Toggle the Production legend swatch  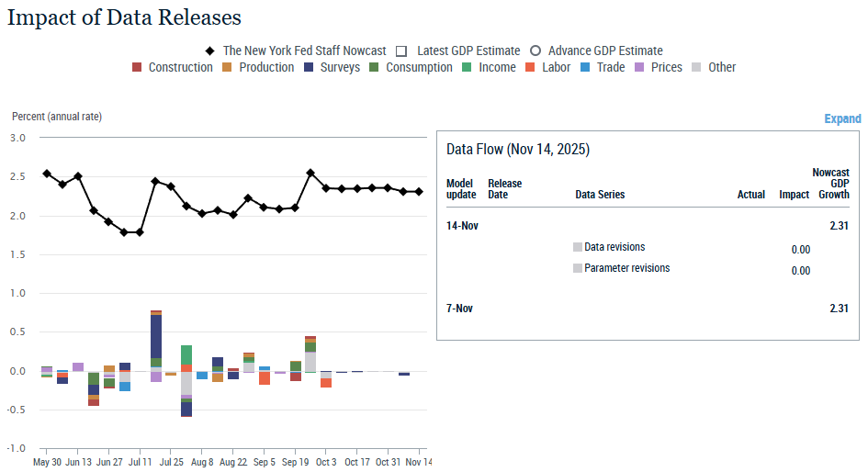(x=229, y=67)
